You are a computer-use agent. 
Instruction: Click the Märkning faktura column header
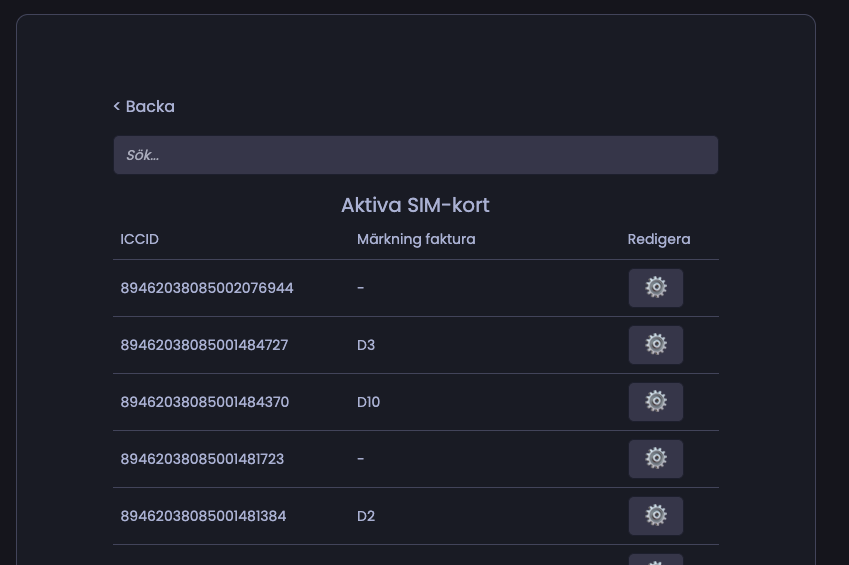pos(416,239)
